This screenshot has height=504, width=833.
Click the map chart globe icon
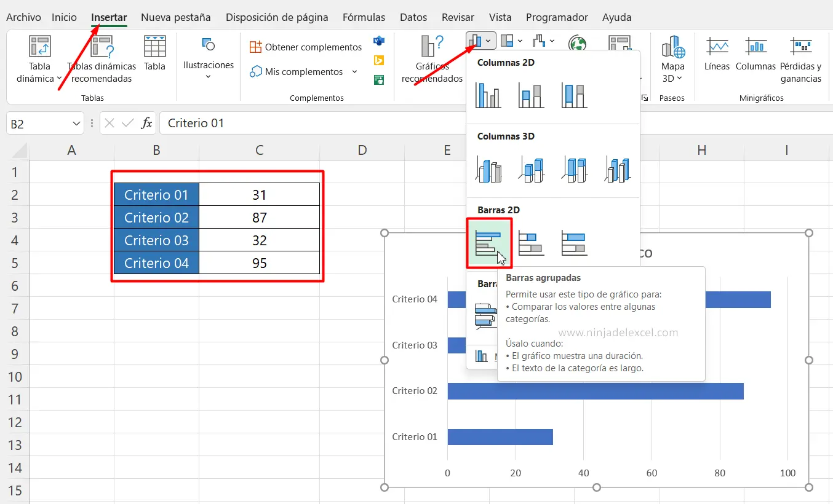[x=578, y=42]
